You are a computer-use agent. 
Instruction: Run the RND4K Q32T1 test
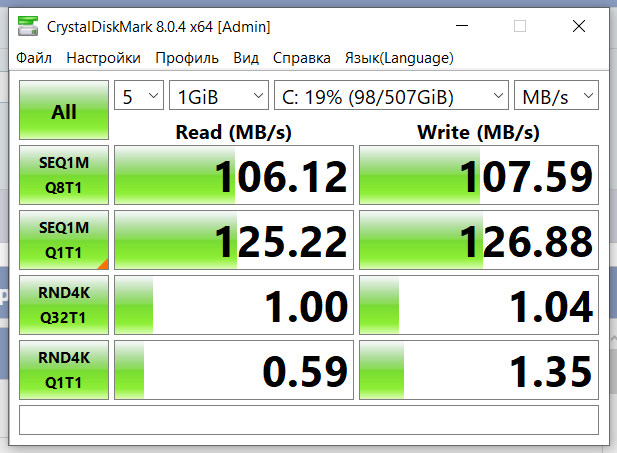[x=64, y=305]
